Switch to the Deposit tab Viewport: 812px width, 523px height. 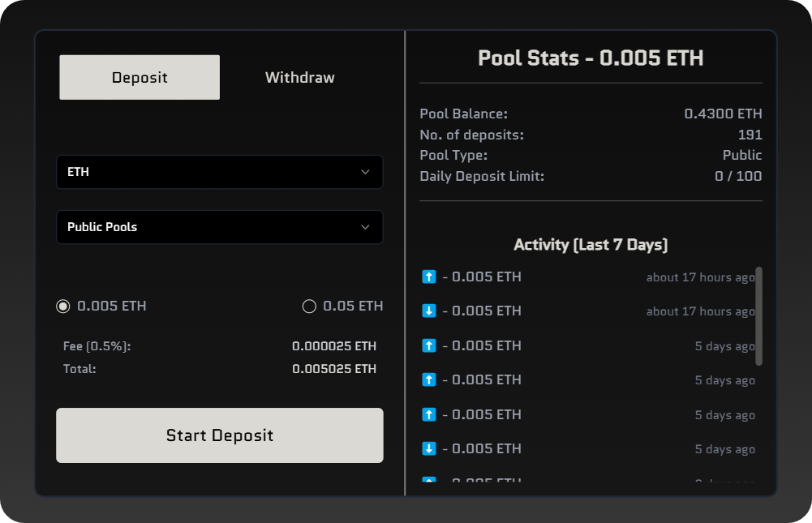(x=140, y=78)
